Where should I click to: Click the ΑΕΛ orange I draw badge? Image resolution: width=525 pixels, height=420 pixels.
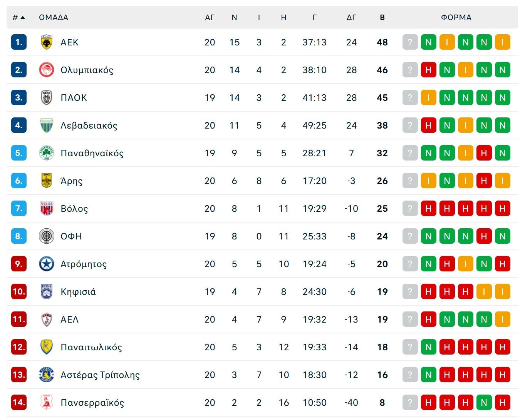click(x=502, y=320)
